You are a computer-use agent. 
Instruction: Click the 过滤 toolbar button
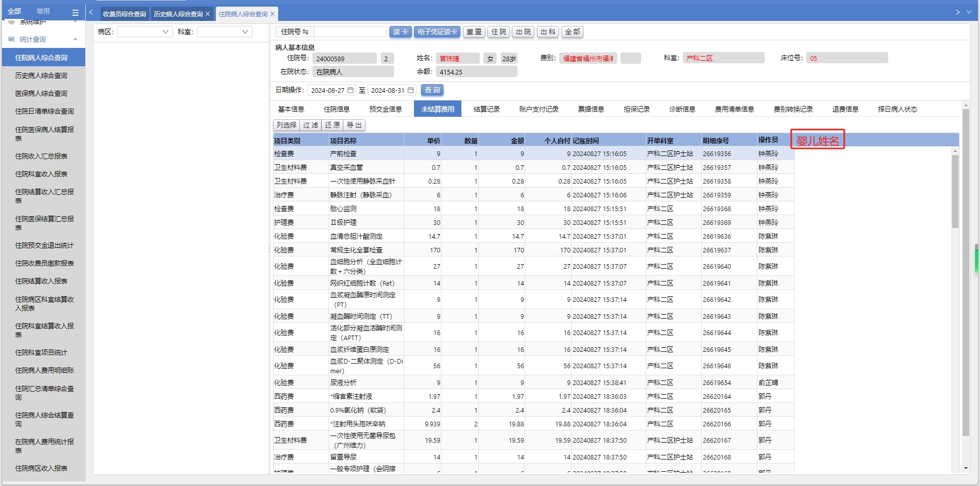(x=310, y=125)
